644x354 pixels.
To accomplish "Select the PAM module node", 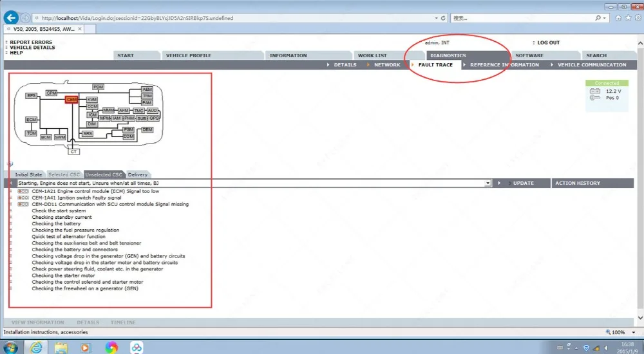I will click(x=147, y=103).
